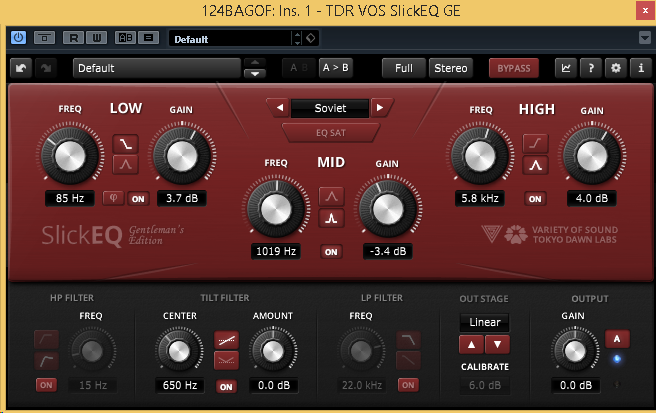The image size is (656, 413).
Task: Toggle the MID band ON switch
Action: (x=331, y=251)
